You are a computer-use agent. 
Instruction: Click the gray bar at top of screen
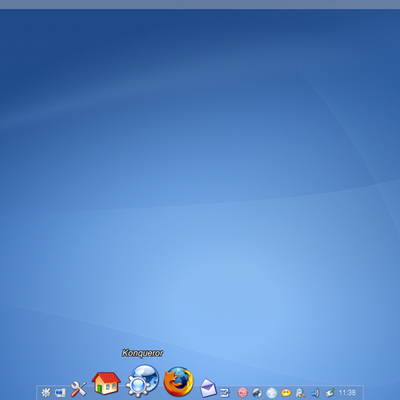(200, 4)
